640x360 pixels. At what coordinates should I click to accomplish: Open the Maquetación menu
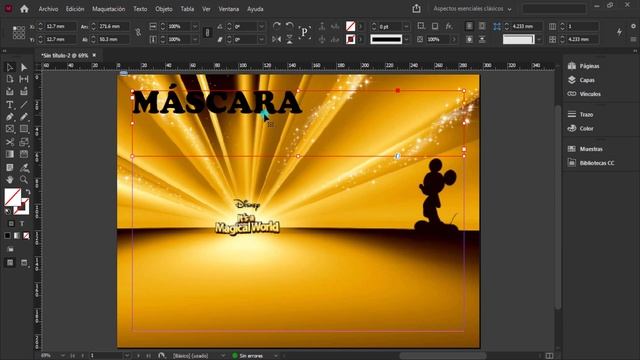coord(109,9)
